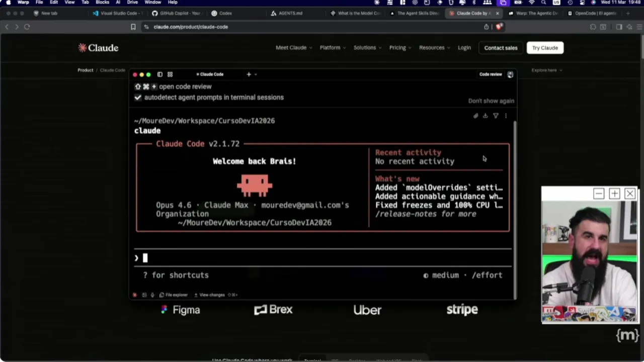Expand the Platform menu
The image size is (644, 362).
[x=333, y=48]
